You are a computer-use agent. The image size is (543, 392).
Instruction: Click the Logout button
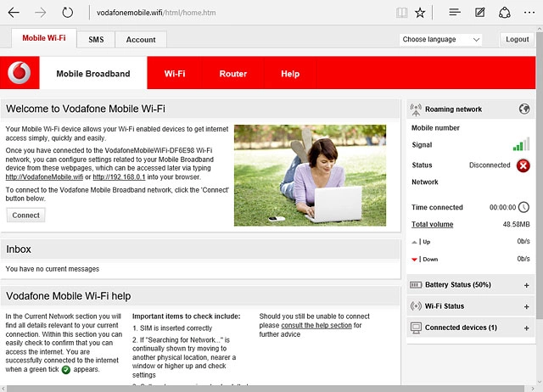tap(517, 40)
